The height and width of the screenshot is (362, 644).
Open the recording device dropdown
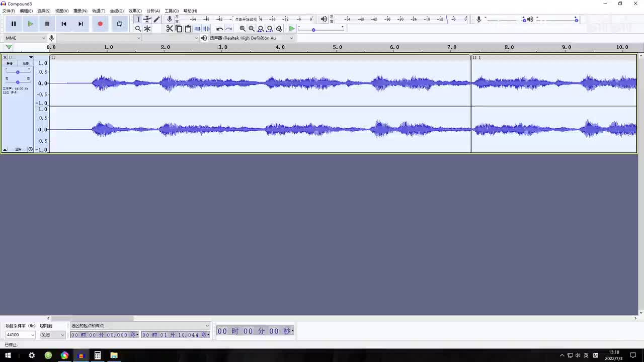[99, 38]
